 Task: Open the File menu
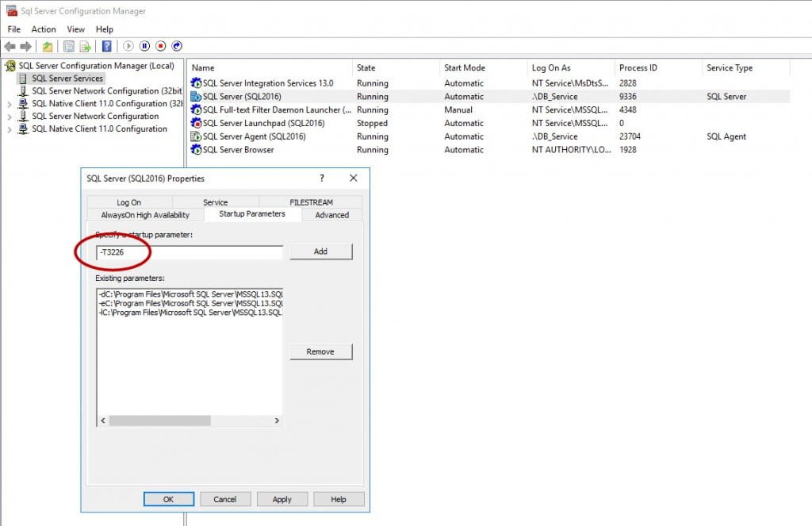pyautogui.click(x=14, y=29)
